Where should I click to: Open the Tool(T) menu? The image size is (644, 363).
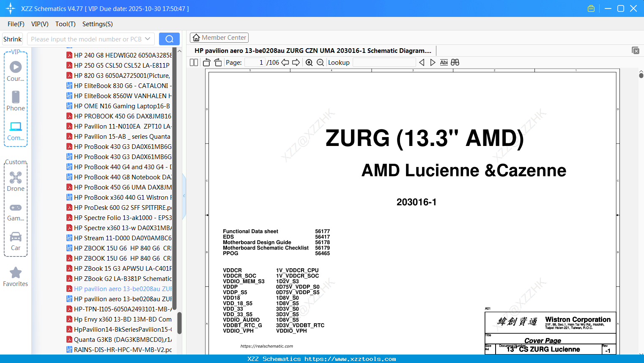tap(66, 24)
